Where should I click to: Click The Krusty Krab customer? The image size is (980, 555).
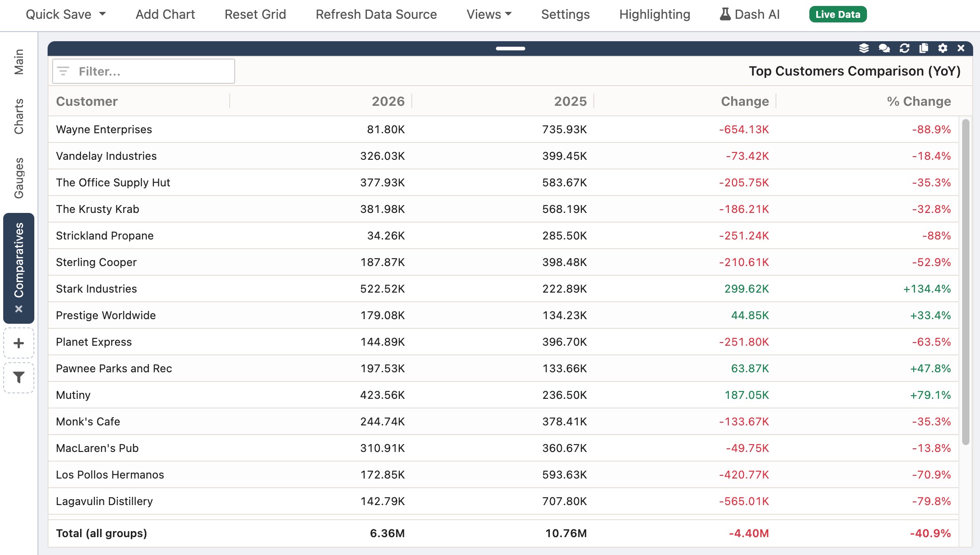pyautogui.click(x=97, y=209)
